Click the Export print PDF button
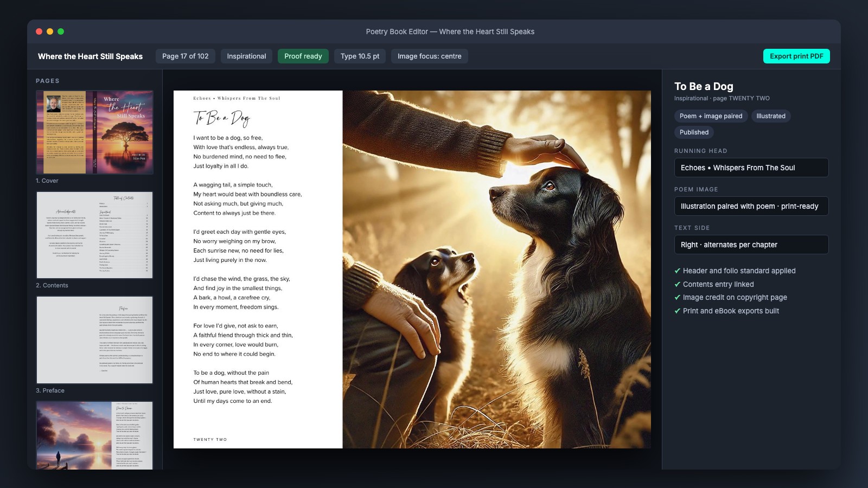Viewport: 868px width, 488px height. pos(796,56)
